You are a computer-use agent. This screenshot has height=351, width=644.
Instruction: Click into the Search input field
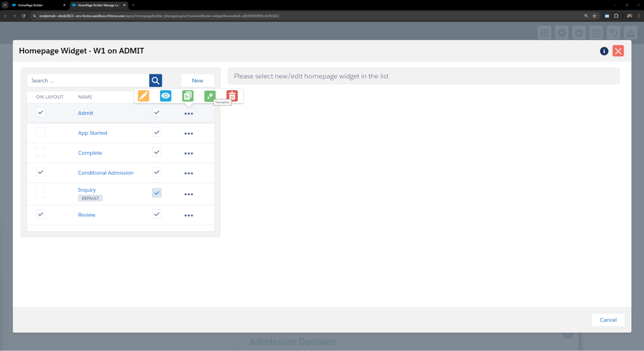(88, 80)
